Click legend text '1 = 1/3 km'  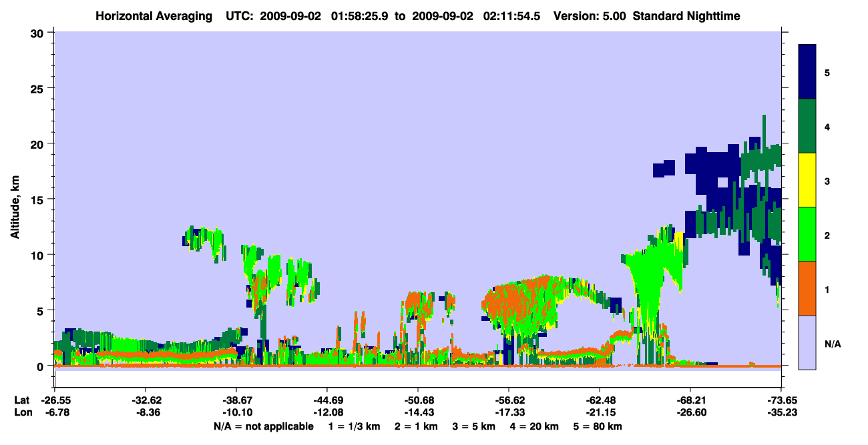coord(353,426)
